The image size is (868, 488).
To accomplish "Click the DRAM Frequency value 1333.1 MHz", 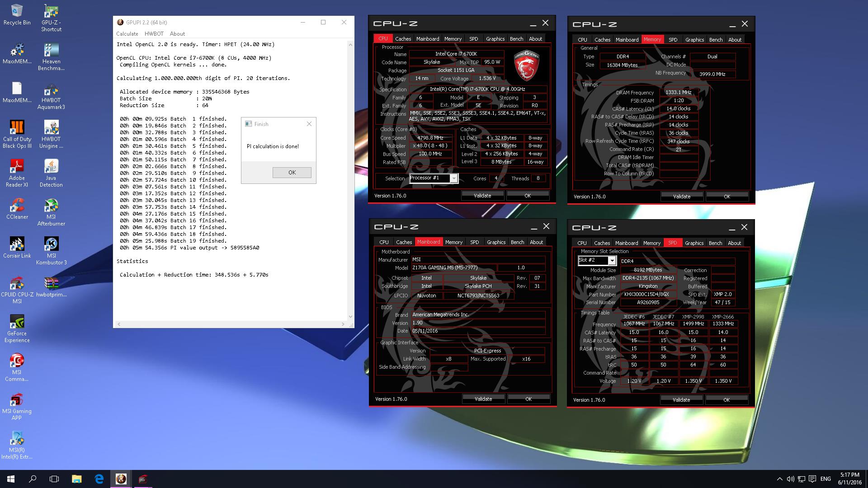I will (x=678, y=92).
